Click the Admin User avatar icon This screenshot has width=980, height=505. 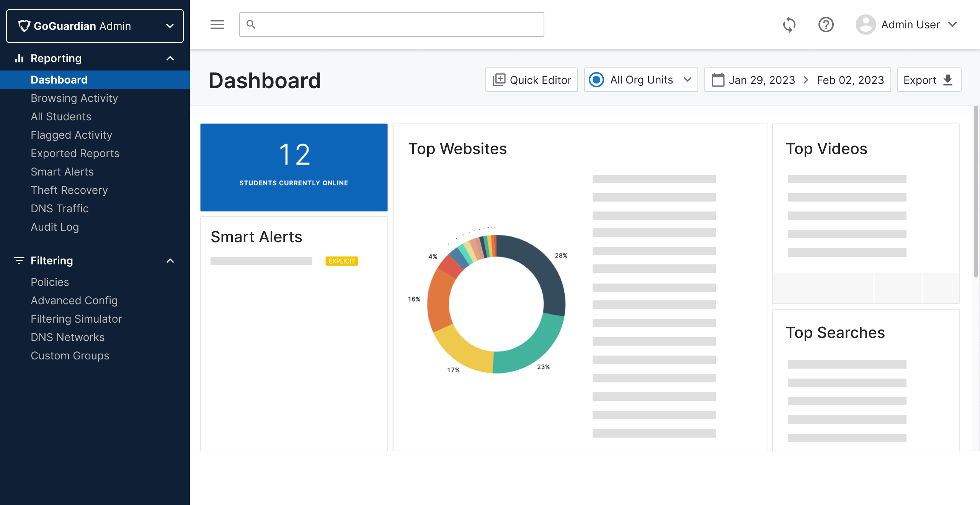pos(866,25)
